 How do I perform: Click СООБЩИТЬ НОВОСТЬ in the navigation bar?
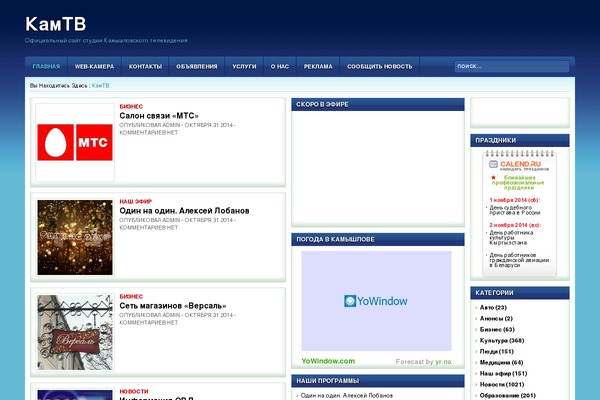coord(380,67)
